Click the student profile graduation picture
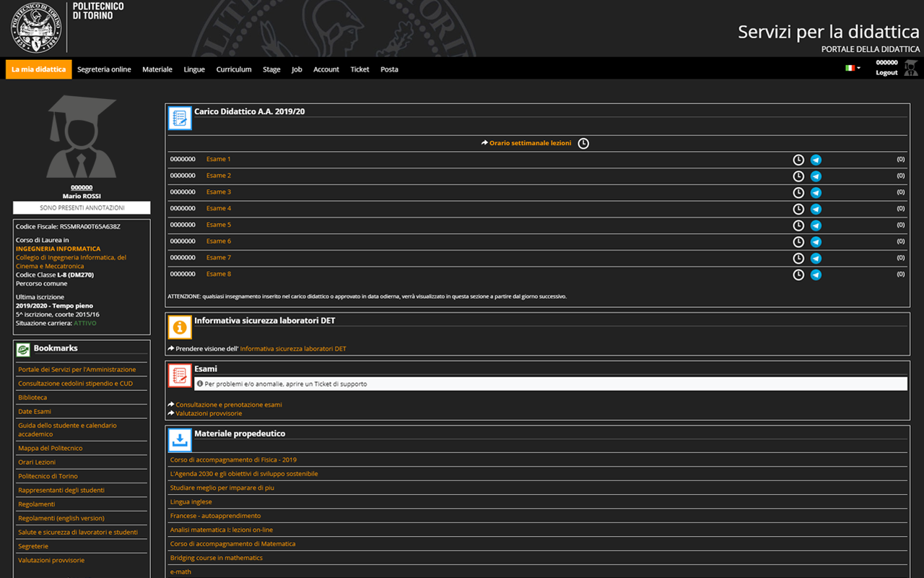The height and width of the screenshot is (578, 924). [x=82, y=137]
